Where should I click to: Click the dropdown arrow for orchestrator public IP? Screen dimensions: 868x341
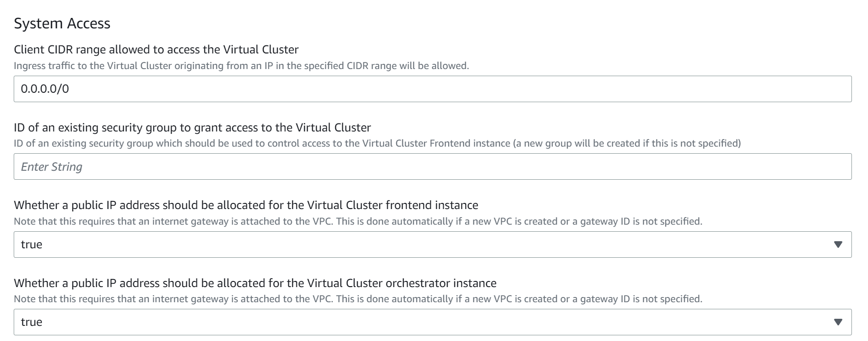(x=838, y=322)
